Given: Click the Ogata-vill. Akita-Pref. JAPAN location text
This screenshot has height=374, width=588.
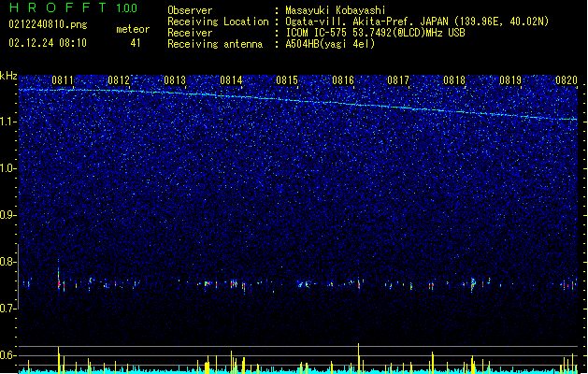Looking at the screenshot, I should tap(417, 22).
